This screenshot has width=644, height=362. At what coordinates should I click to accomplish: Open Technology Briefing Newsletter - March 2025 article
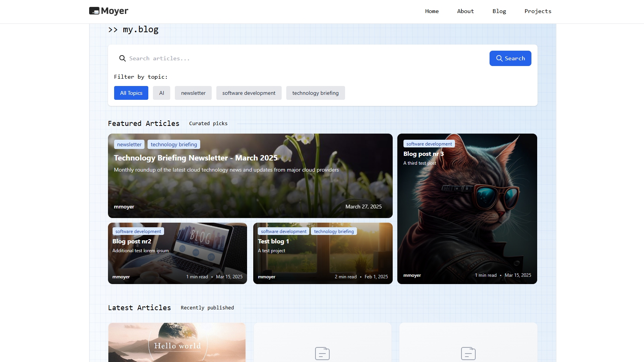(196, 158)
